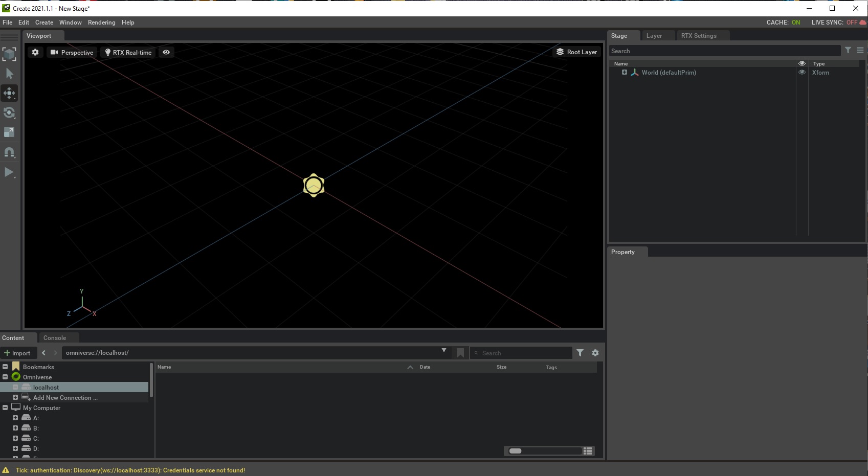Screen dimensions: 868x476
Task: Open the Window menu
Action: [70, 22]
